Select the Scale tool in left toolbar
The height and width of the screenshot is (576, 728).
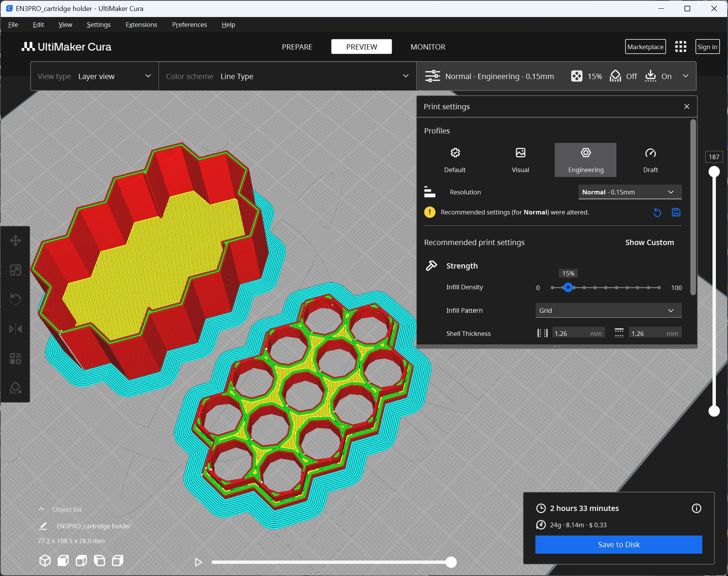pos(16,270)
